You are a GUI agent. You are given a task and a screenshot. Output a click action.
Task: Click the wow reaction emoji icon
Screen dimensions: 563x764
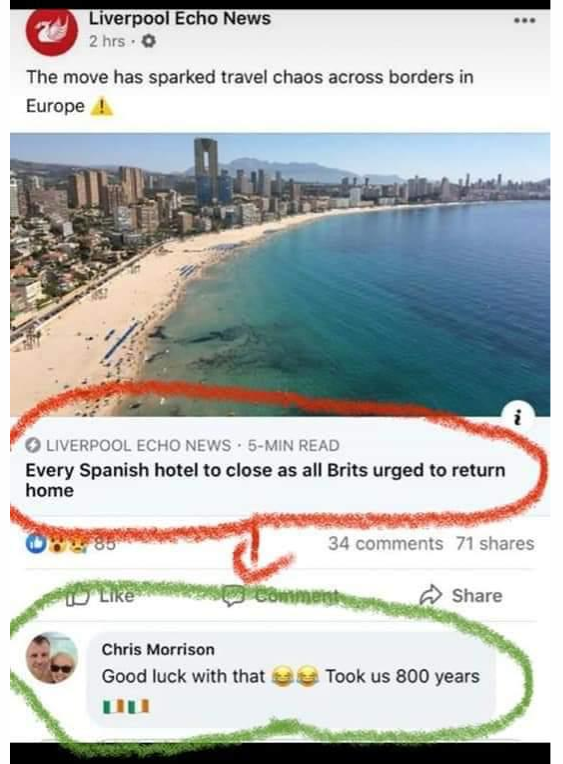[58, 544]
